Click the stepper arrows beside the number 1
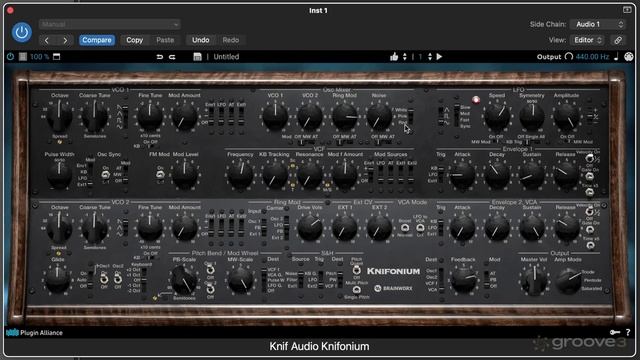Image resolution: width=640 pixels, height=360 pixels. [430, 57]
